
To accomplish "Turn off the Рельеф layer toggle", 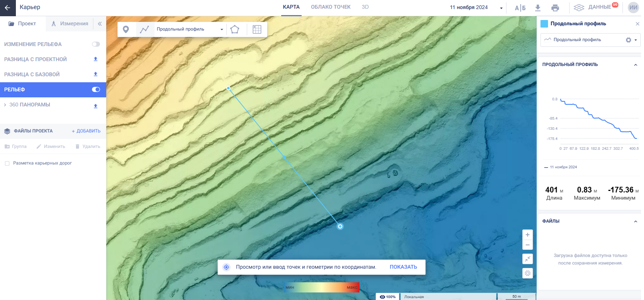I will click(x=96, y=89).
